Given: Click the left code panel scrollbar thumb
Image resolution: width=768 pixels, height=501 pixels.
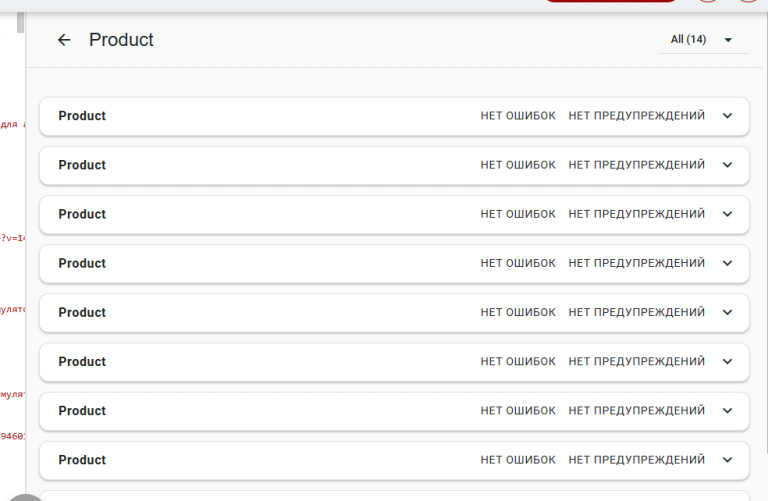Looking at the screenshot, I should coord(20,23).
